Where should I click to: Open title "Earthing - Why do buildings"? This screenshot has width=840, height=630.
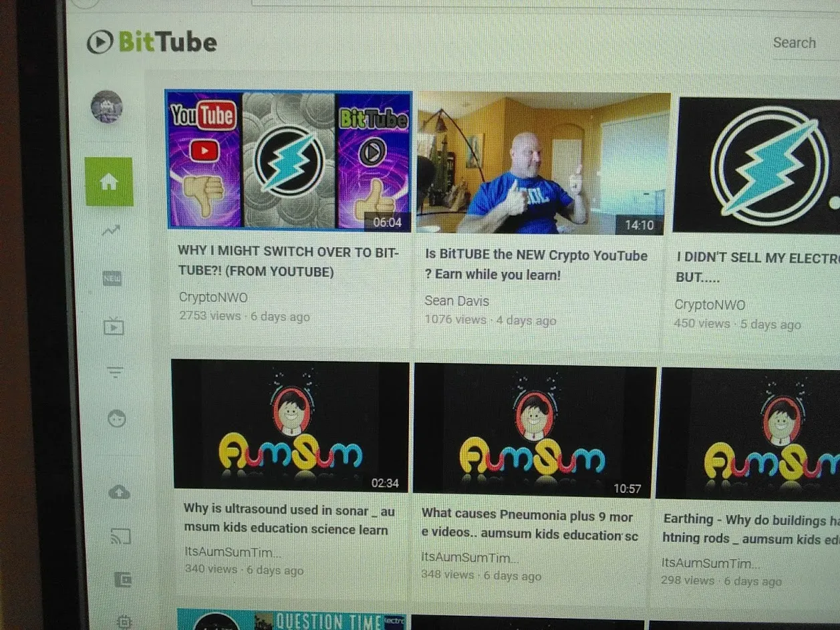(x=750, y=528)
